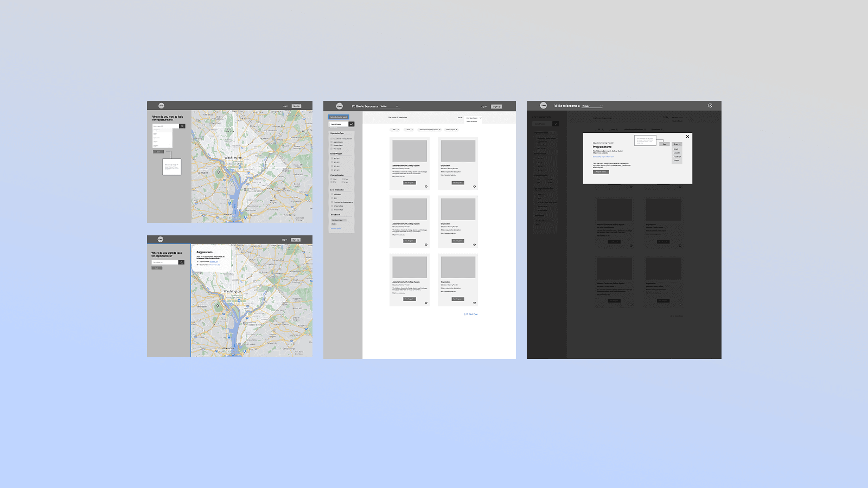Screen dimensions: 868x488
Task: Check the Summer Camp organization type
Action: [331, 145]
